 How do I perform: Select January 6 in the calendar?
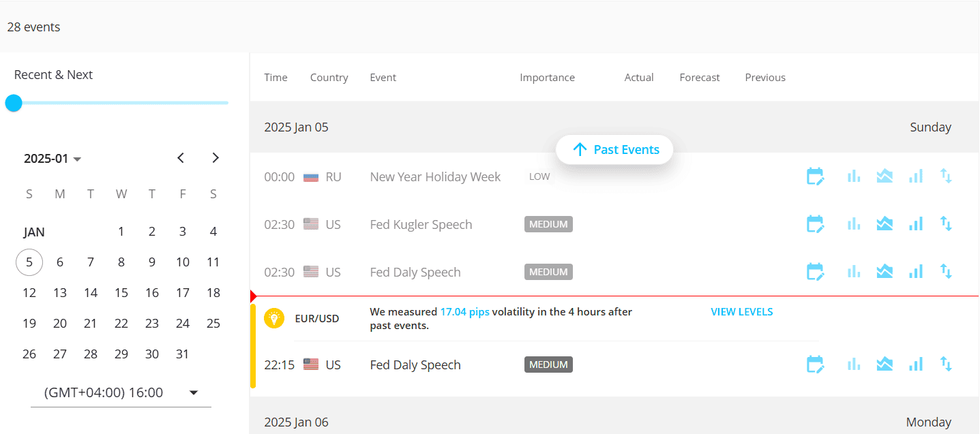[x=60, y=262]
